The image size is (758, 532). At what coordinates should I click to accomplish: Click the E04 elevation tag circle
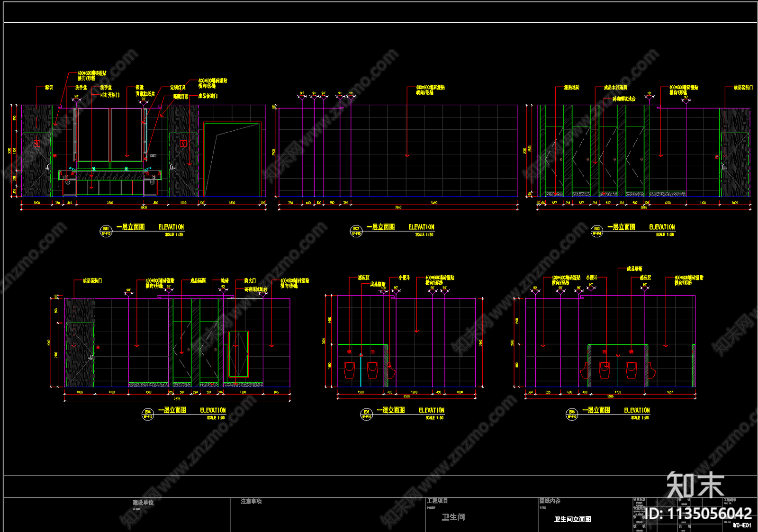pos(148,414)
